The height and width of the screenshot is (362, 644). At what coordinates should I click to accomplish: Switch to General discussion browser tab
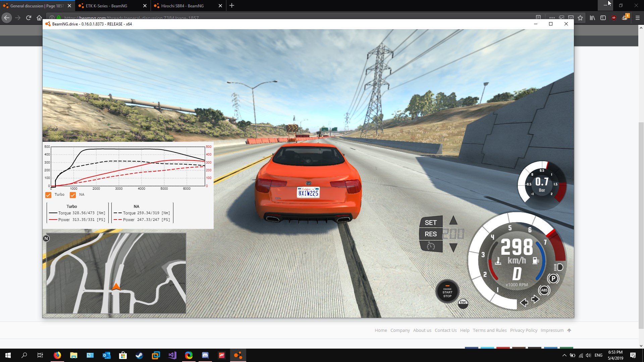(37, 6)
